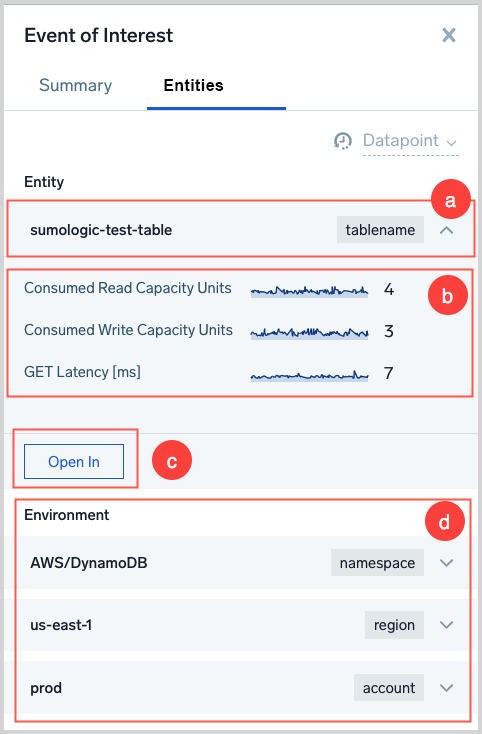
Task: Open the Consumed Read Capacity Units link
Action: (128, 288)
